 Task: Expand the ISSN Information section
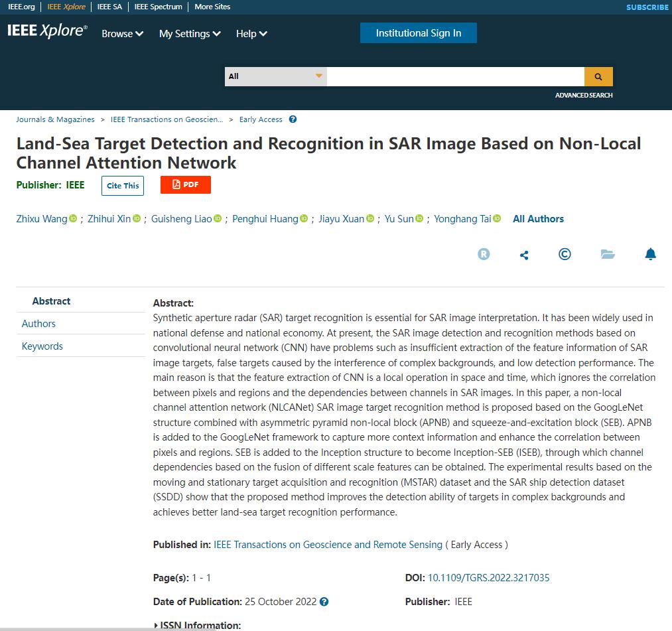(x=197, y=625)
